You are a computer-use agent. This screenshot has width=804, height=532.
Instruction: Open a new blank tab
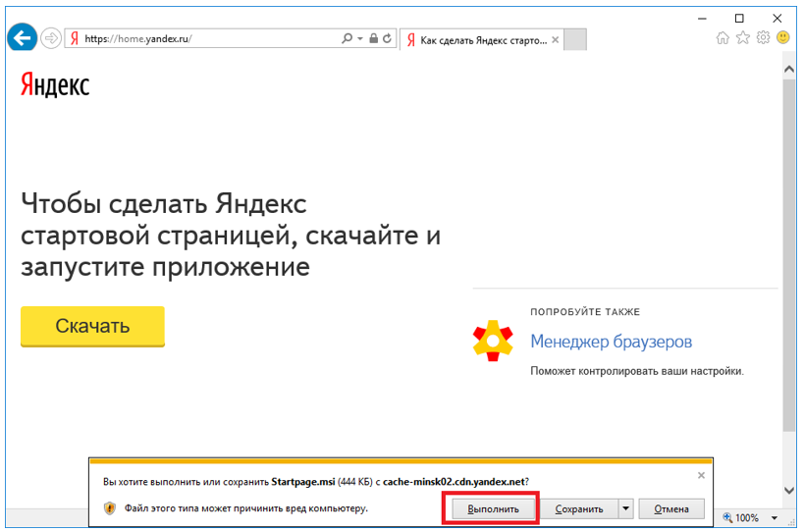[x=575, y=40]
